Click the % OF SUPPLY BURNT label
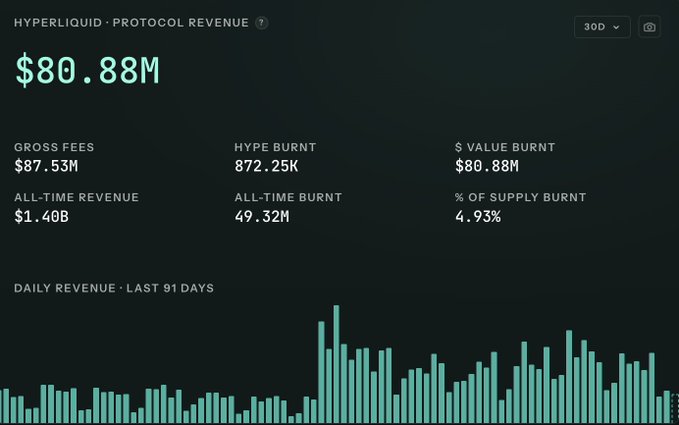Image resolution: width=679 pixels, height=425 pixels. point(521,198)
